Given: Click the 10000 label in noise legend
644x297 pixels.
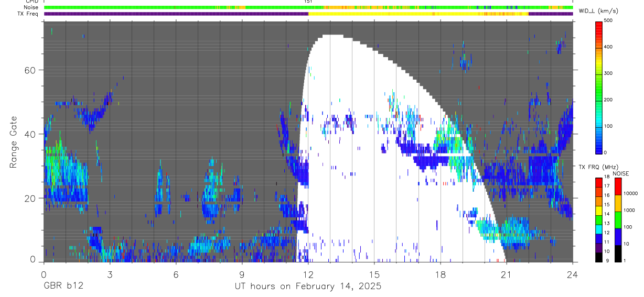Looking at the screenshot, I should [630, 193].
